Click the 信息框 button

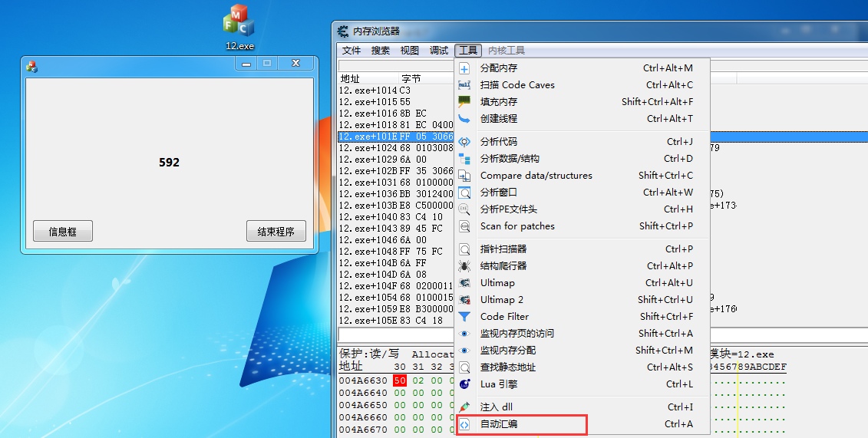(63, 231)
